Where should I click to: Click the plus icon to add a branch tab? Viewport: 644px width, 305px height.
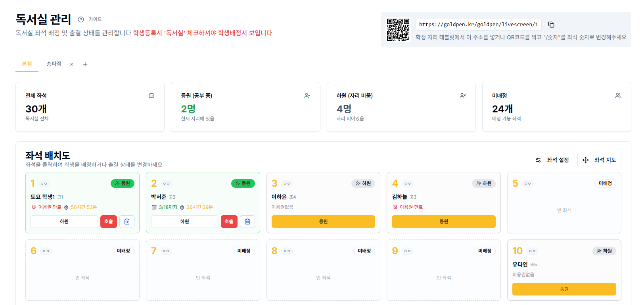(85, 64)
